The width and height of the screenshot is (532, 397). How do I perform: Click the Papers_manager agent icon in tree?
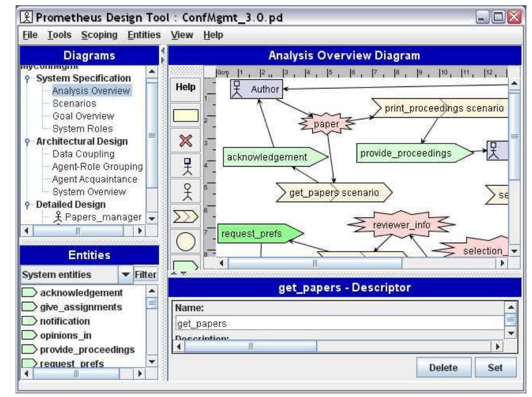pos(58,217)
